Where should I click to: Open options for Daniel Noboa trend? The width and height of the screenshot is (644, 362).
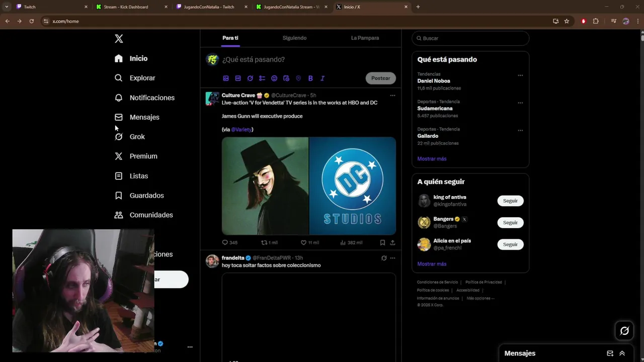[520, 75]
